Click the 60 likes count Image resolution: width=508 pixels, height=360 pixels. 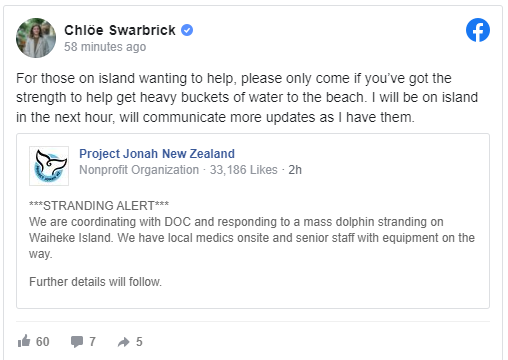point(43,342)
